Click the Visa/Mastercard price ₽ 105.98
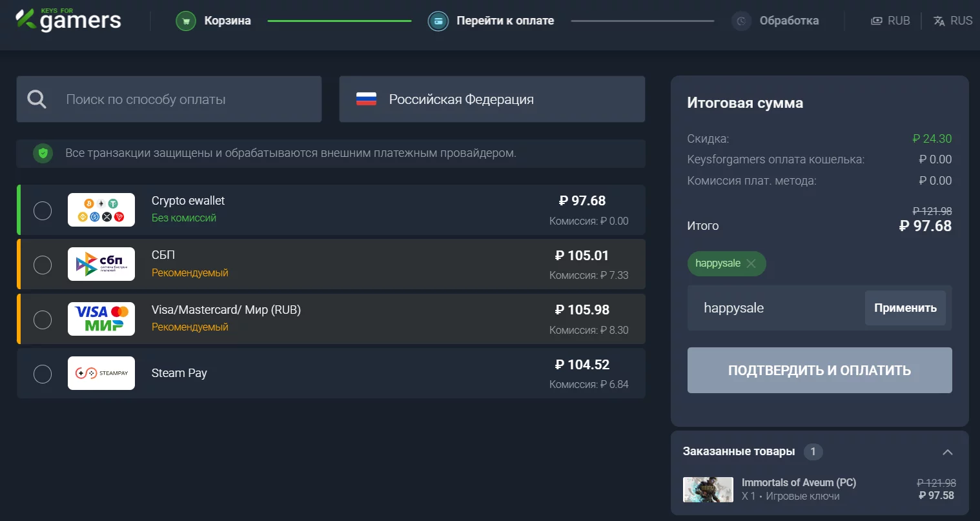 click(582, 310)
